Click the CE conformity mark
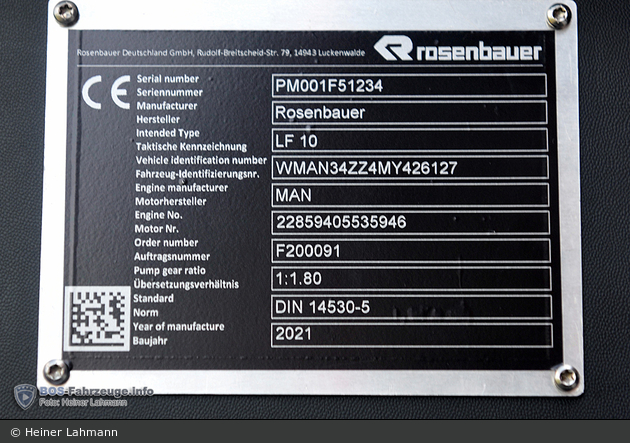Viewport: 630px width, 443px height. (106, 92)
